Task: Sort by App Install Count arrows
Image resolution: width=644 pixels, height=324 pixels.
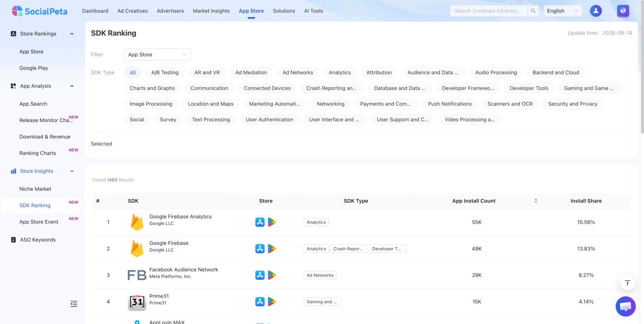Action: coord(535,201)
